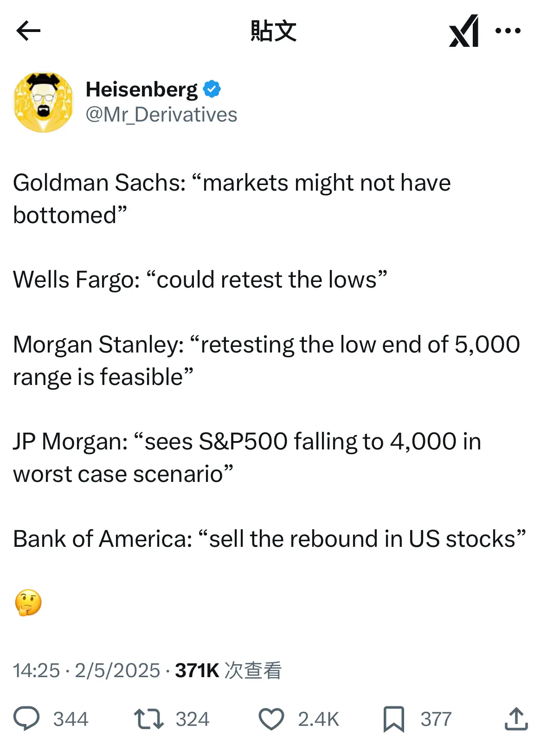Tap the repost arrows icon

tap(148, 719)
